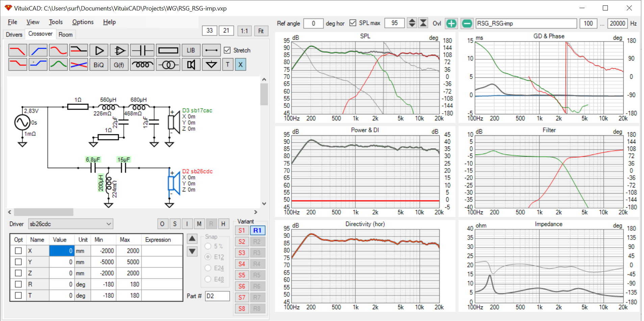Open the Tools menu
Screen dimensions: 644x321
pyautogui.click(x=56, y=22)
